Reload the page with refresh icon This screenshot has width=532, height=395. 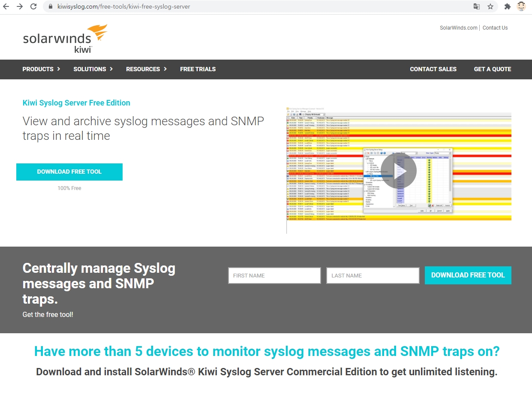33,6
